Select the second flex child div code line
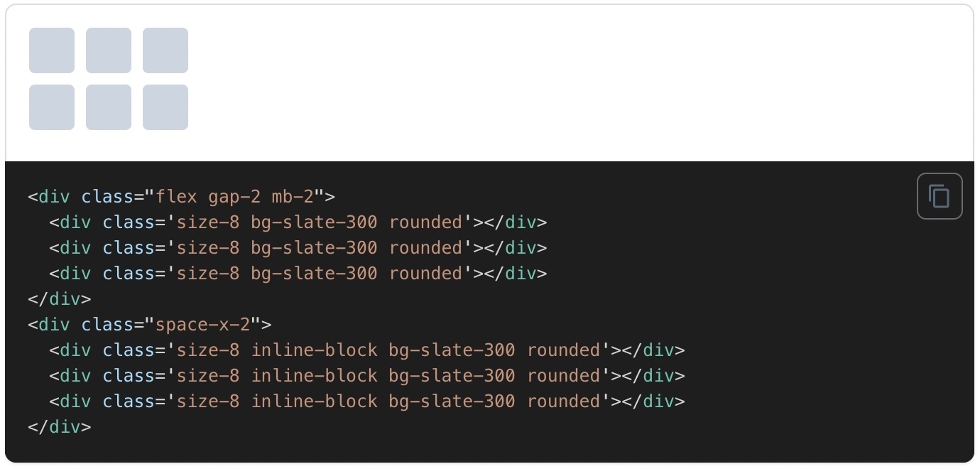Viewport: 980px width, 469px height. pos(298,248)
